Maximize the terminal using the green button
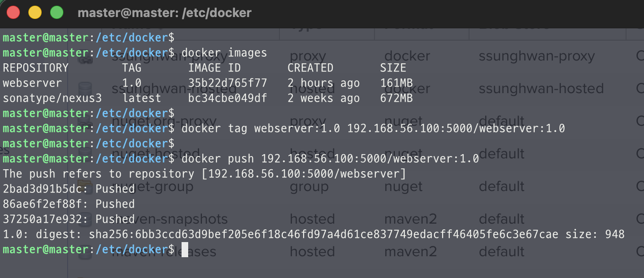Image resolution: width=644 pixels, height=278 pixels. (57, 12)
